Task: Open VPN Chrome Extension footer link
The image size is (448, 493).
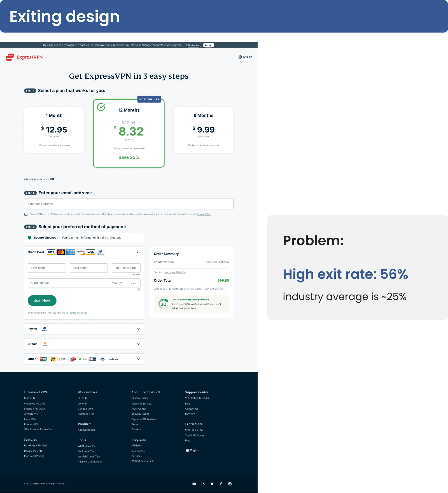Action: pos(38,429)
